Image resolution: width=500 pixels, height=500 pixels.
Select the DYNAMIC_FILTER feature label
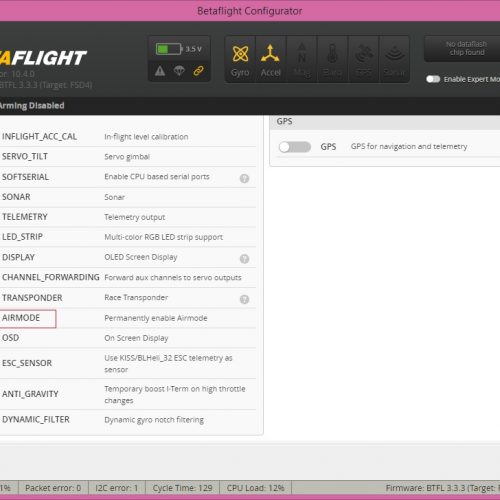coord(36,419)
